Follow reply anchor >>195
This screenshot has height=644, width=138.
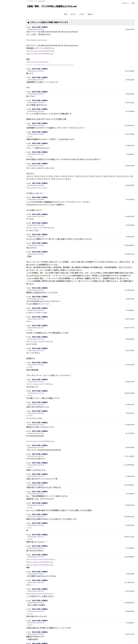[x=29, y=367]
